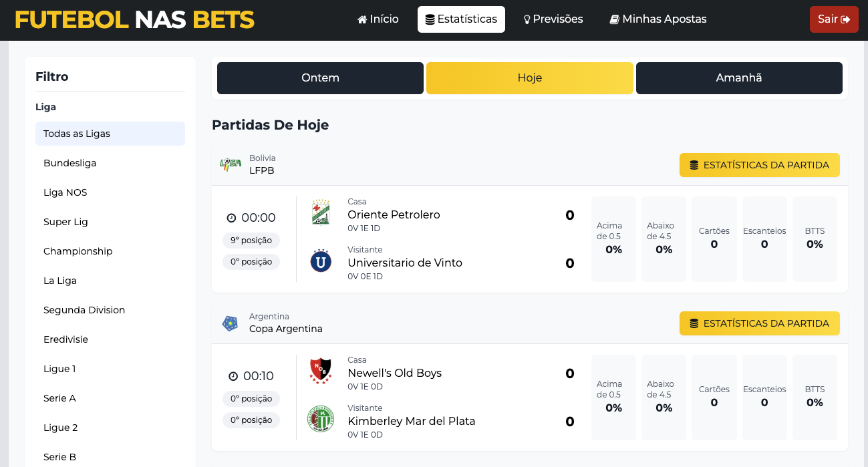
Task: Click the Copa Argentina league logo
Action: pyautogui.click(x=231, y=323)
